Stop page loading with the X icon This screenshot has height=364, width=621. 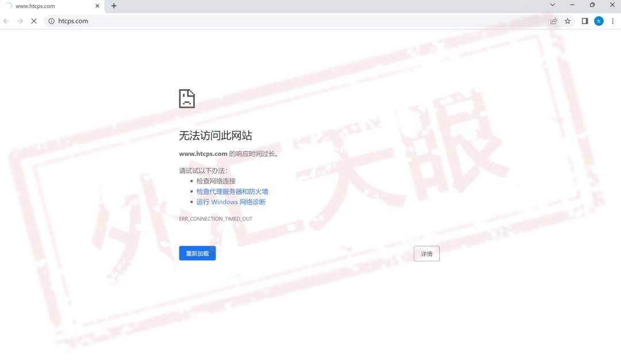pyautogui.click(x=33, y=21)
